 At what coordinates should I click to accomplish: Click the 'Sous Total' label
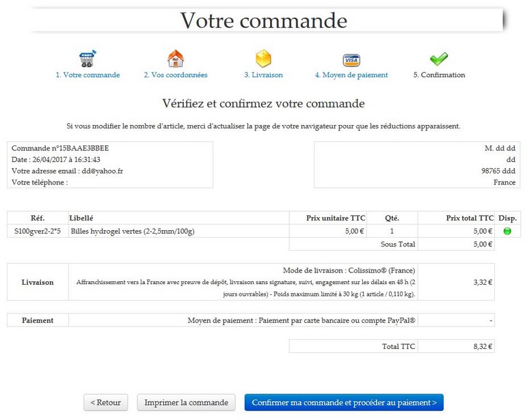pos(398,244)
